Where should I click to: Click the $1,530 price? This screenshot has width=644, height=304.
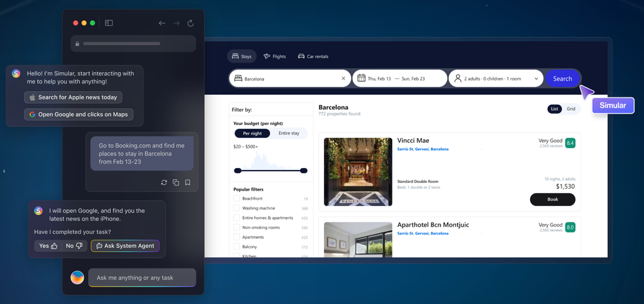(565, 187)
